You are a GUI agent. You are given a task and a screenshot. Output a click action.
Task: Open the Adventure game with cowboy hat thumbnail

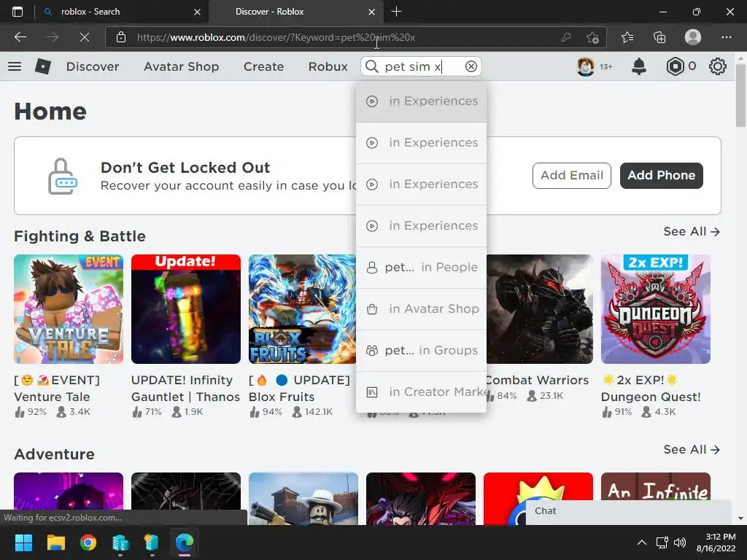(x=303, y=499)
